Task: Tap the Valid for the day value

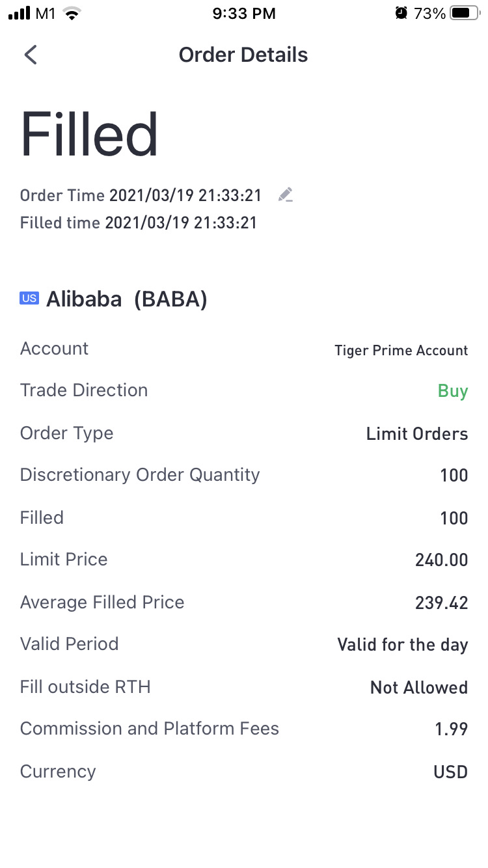Action: coord(402,645)
